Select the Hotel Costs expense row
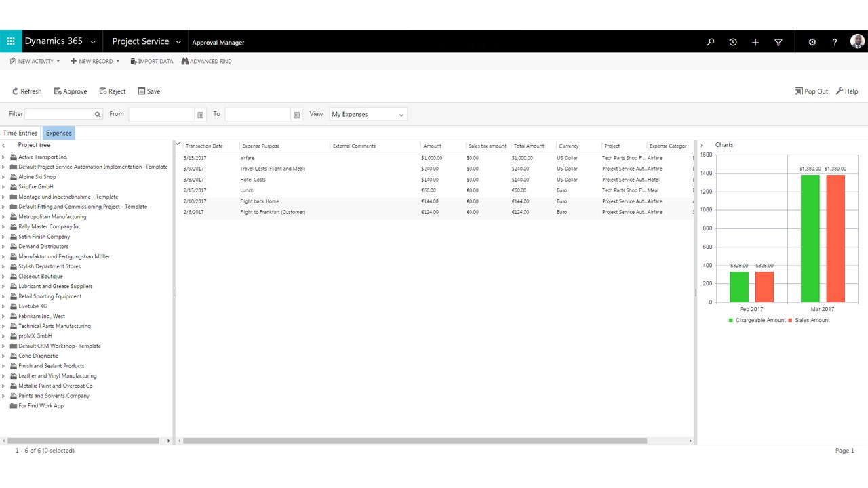This screenshot has height=488, width=868. pos(435,180)
